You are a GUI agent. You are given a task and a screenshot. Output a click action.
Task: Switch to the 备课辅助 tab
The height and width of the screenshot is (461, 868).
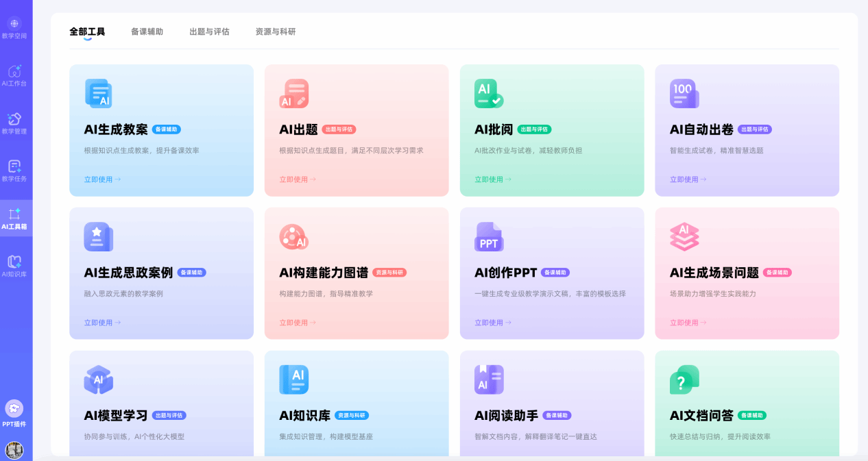coord(147,32)
